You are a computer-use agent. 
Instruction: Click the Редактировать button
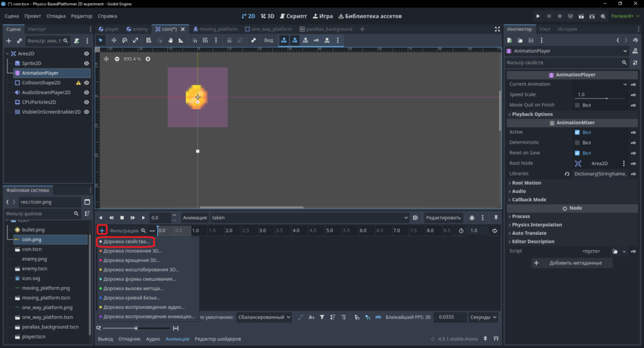click(x=443, y=217)
